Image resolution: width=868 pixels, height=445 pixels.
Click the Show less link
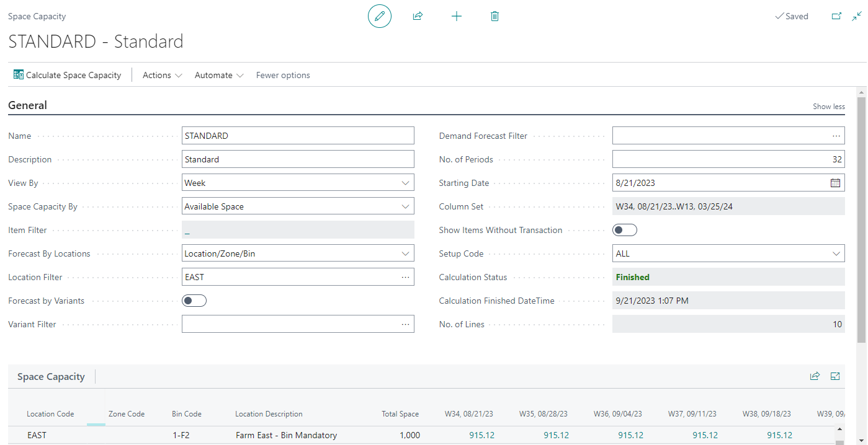828,107
